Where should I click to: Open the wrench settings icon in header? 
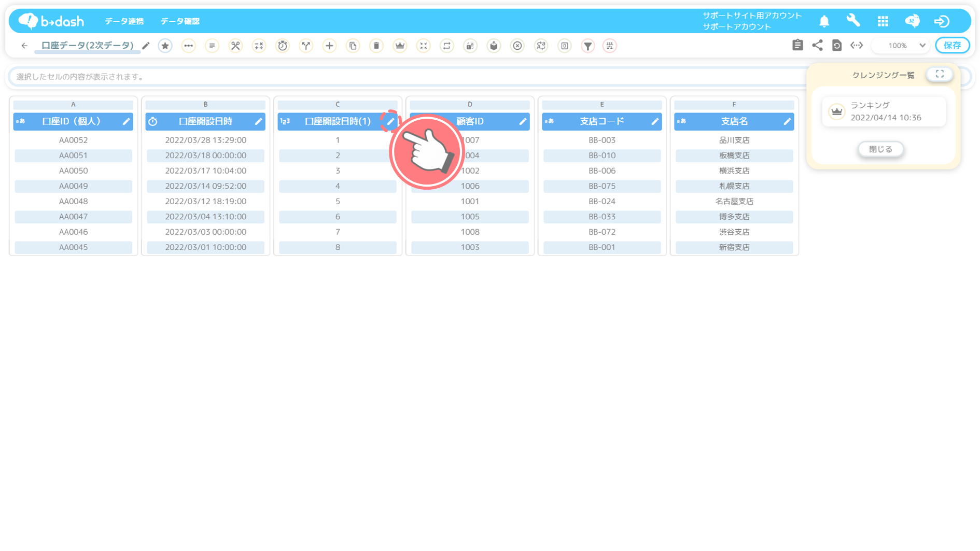(x=853, y=21)
